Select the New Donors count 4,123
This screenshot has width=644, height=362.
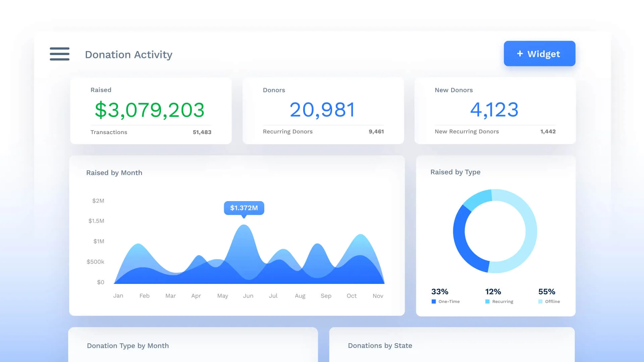[x=494, y=110]
